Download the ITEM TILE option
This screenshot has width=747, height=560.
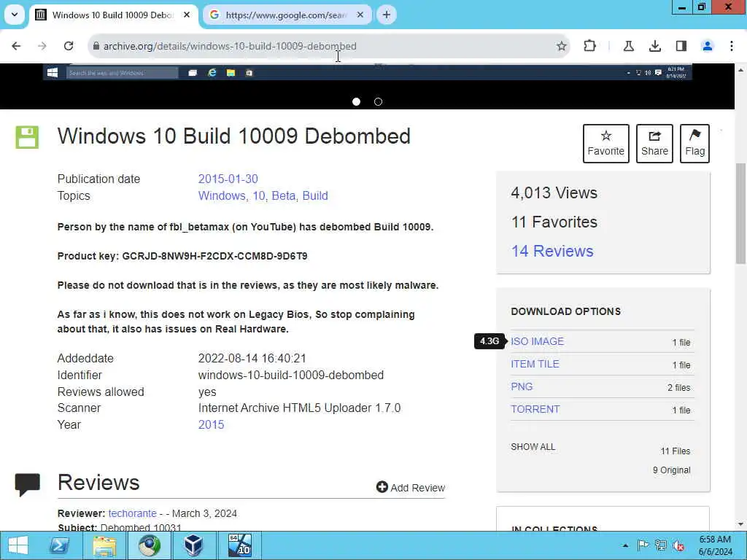pos(535,364)
